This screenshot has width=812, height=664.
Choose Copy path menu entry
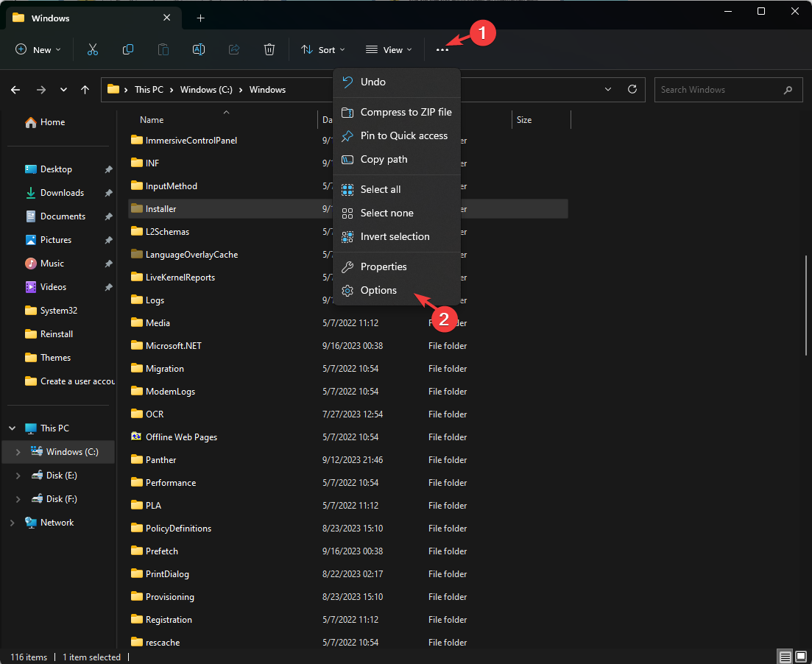point(397,160)
